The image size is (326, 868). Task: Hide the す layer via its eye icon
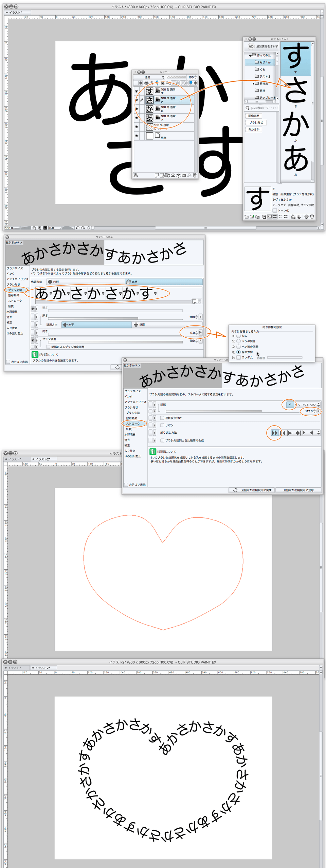pos(137,91)
